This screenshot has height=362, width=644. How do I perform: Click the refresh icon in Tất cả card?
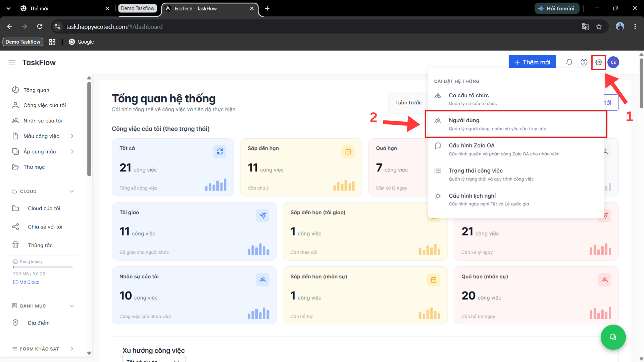(220, 152)
